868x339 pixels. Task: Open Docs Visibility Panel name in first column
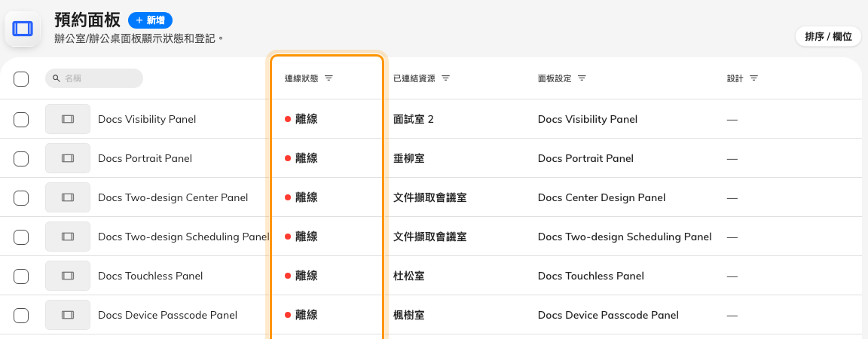(147, 119)
